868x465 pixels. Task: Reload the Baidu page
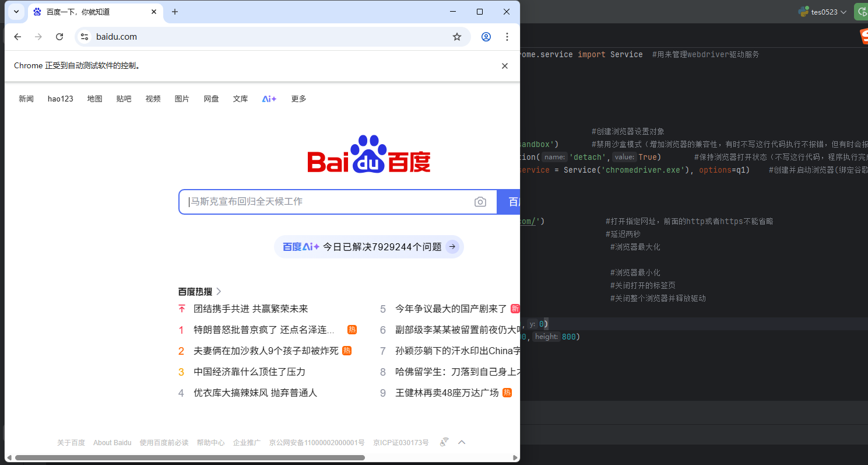[59, 37]
